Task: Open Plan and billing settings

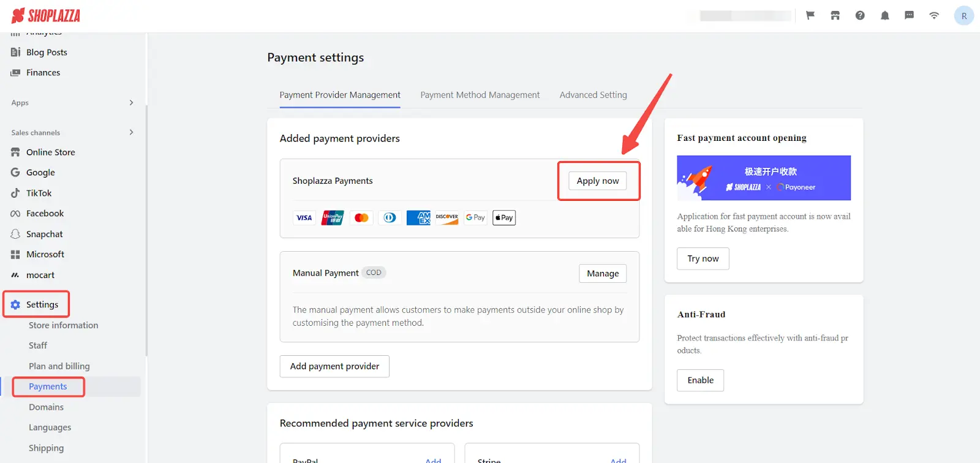Action: pos(59,366)
